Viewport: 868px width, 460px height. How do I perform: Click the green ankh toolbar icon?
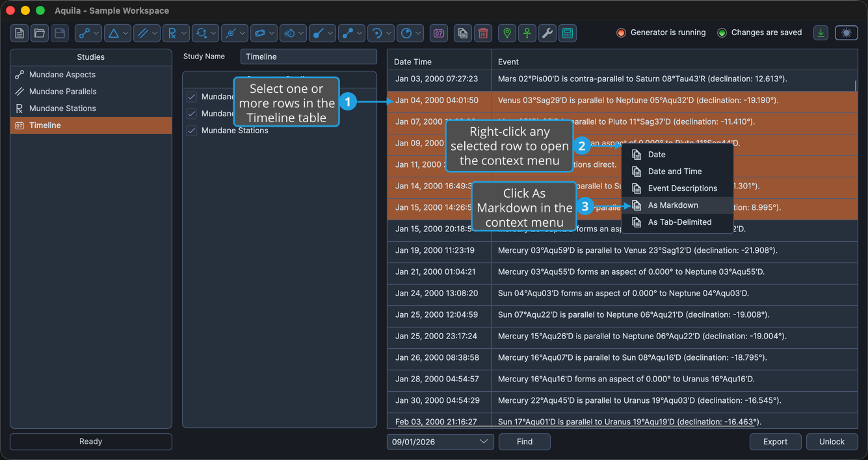(x=527, y=33)
